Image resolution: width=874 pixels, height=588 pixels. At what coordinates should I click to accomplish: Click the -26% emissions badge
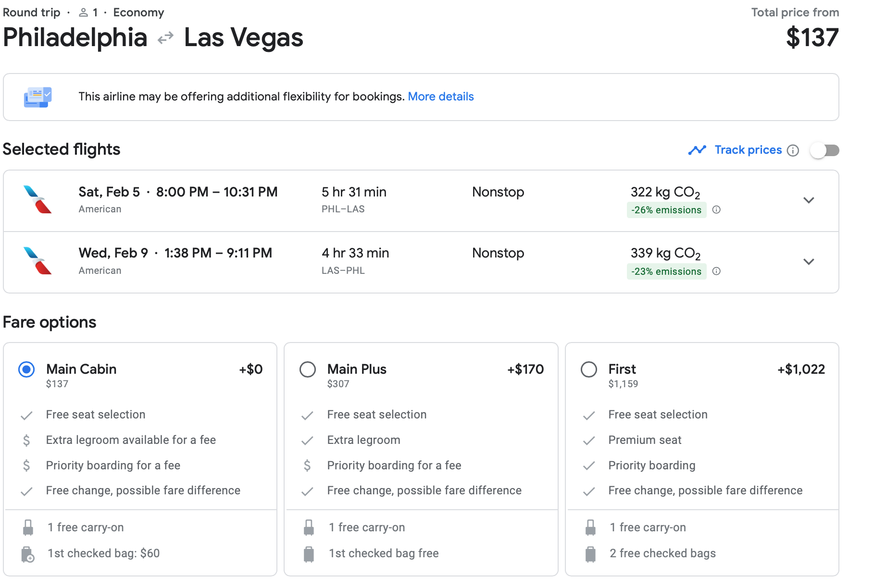coord(666,210)
